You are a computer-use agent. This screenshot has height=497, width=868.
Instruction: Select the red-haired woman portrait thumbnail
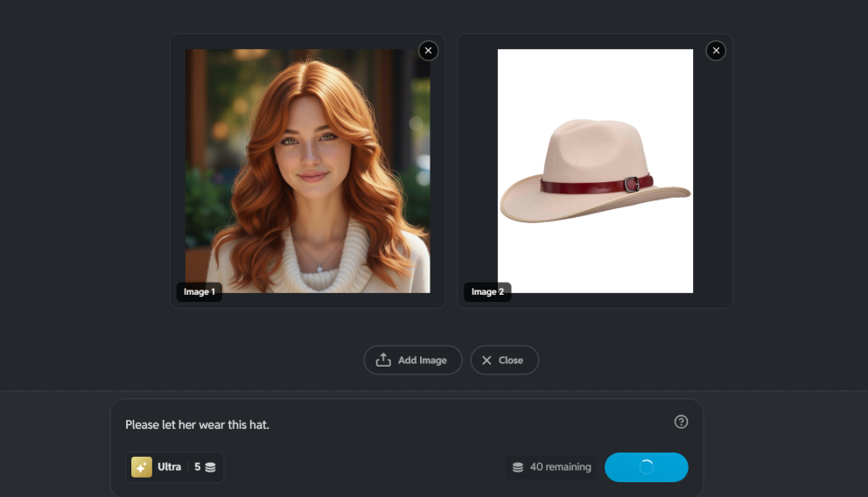(x=307, y=171)
